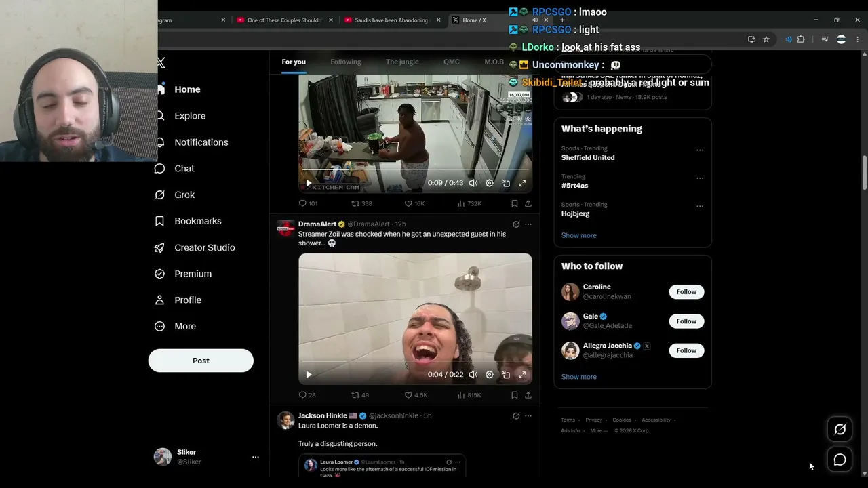Repost the DramaAlert post with 49 reposts

360,395
